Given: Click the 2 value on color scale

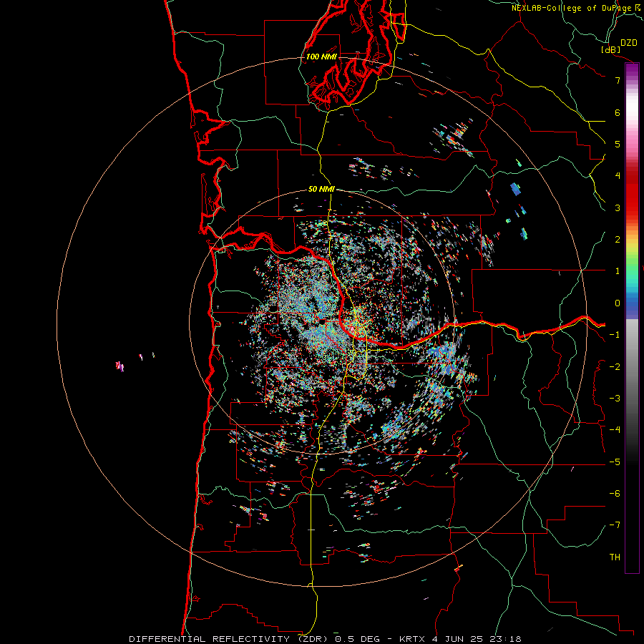Looking at the screenshot, I should (x=618, y=240).
